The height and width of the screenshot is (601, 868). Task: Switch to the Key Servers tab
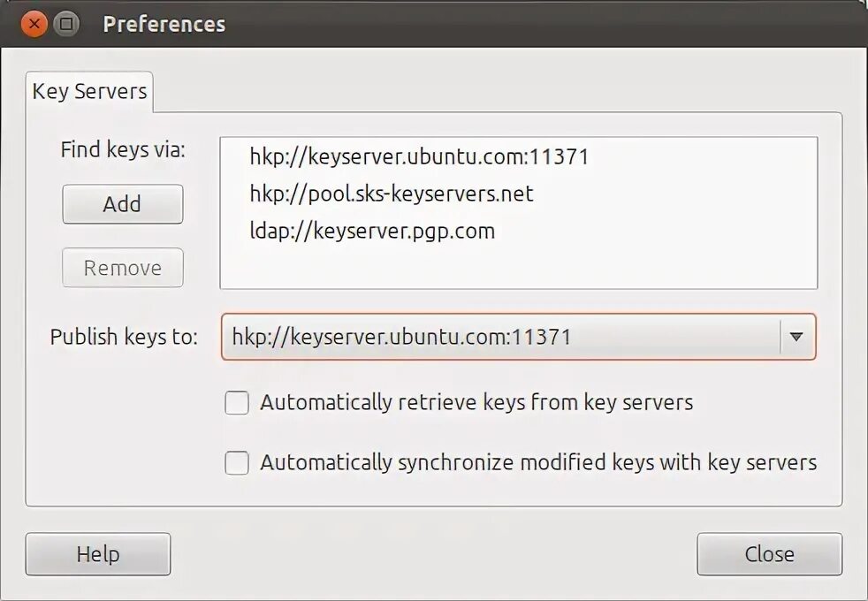[x=89, y=91]
